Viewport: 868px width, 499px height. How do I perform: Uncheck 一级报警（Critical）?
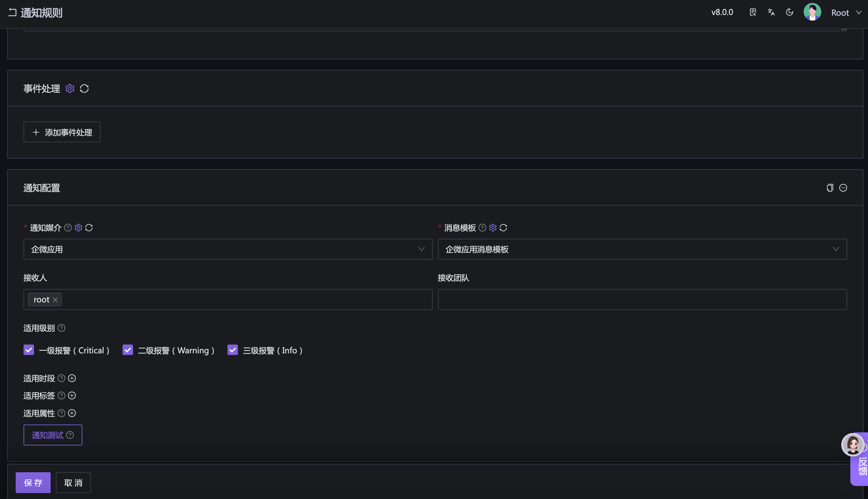(x=29, y=350)
